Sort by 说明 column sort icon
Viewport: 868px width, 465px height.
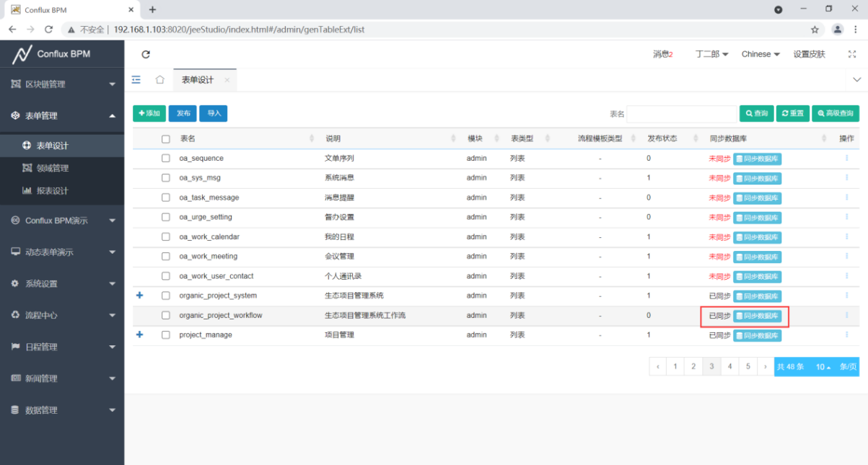click(453, 138)
